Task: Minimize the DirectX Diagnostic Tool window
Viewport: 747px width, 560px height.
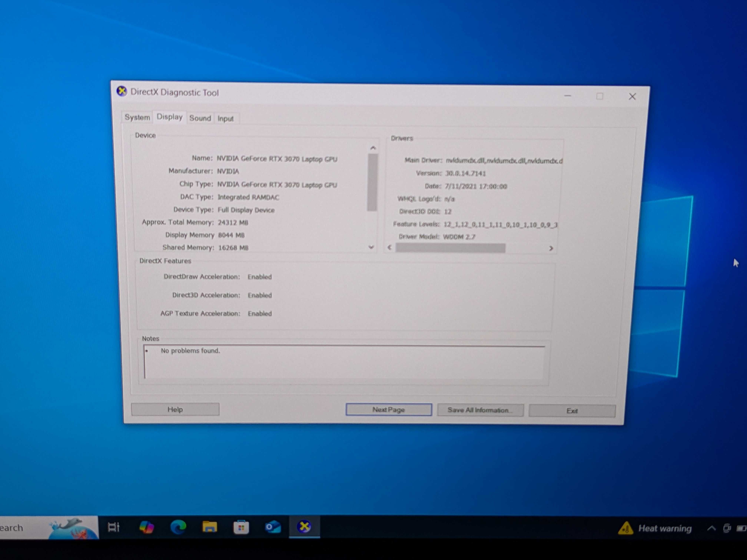Action: [x=568, y=96]
